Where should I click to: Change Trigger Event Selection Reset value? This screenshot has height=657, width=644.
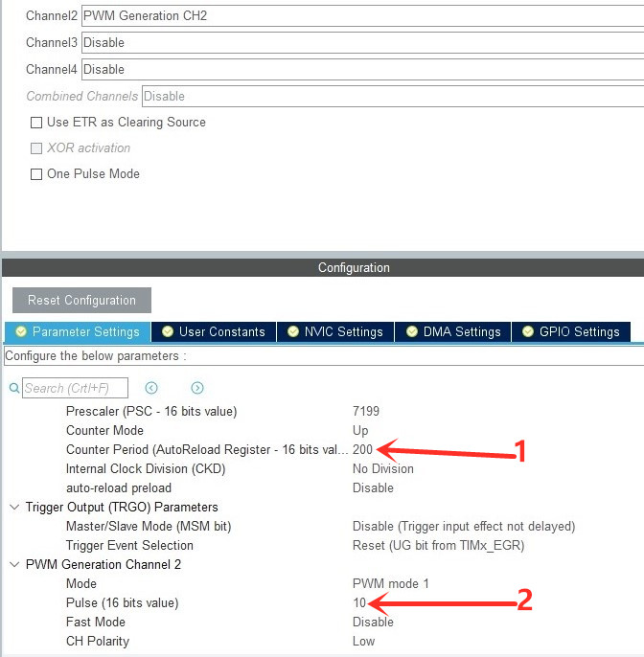click(439, 545)
